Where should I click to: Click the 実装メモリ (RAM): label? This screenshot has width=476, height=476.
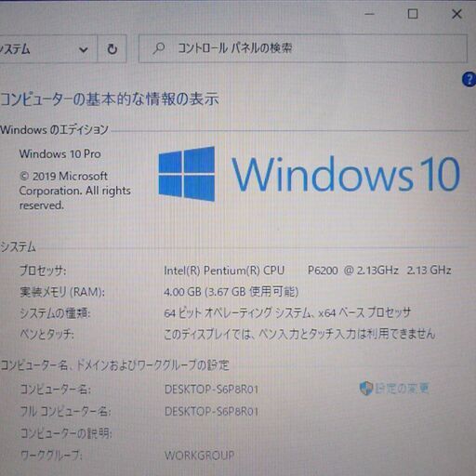(x=62, y=292)
